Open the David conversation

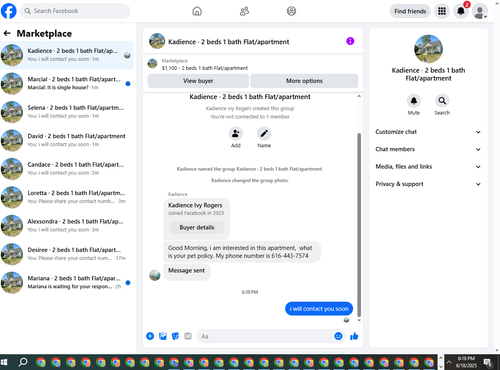tap(67, 140)
